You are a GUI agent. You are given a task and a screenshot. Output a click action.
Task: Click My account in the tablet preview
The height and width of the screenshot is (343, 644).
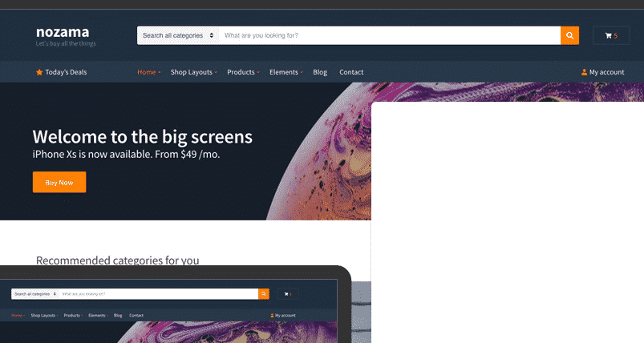[x=283, y=316]
